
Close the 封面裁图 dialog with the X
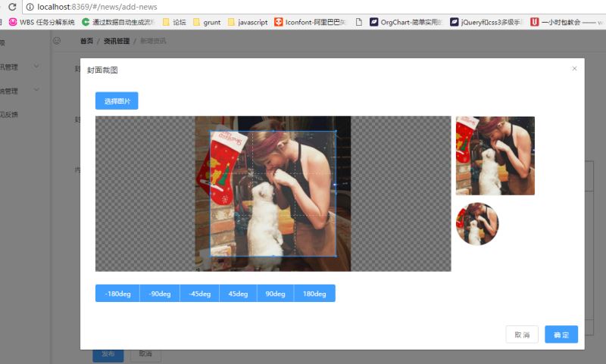(574, 68)
